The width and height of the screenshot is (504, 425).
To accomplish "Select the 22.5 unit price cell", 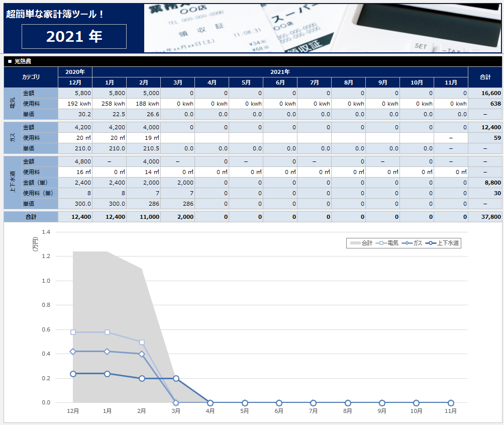I will tap(109, 114).
